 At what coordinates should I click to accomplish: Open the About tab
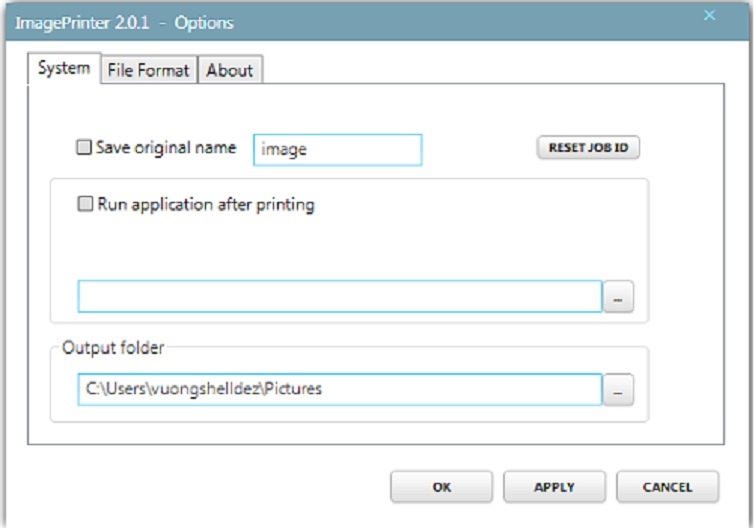[230, 70]
